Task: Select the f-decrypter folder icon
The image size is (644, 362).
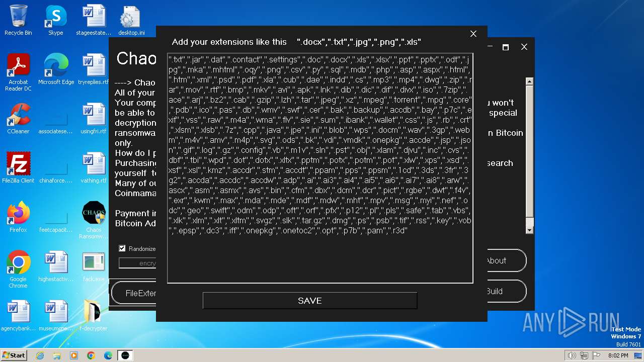Action: (94, 316)
